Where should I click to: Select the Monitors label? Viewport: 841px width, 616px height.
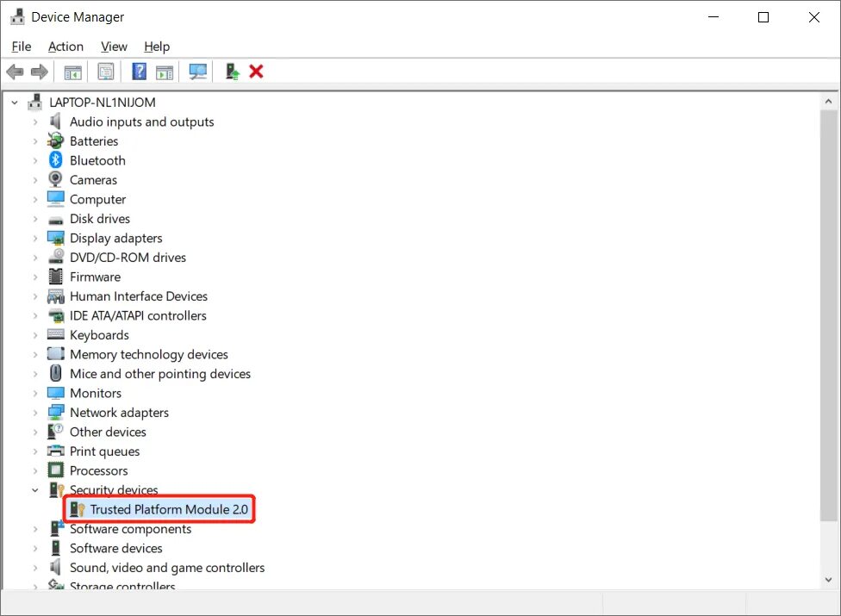[96, 393]
